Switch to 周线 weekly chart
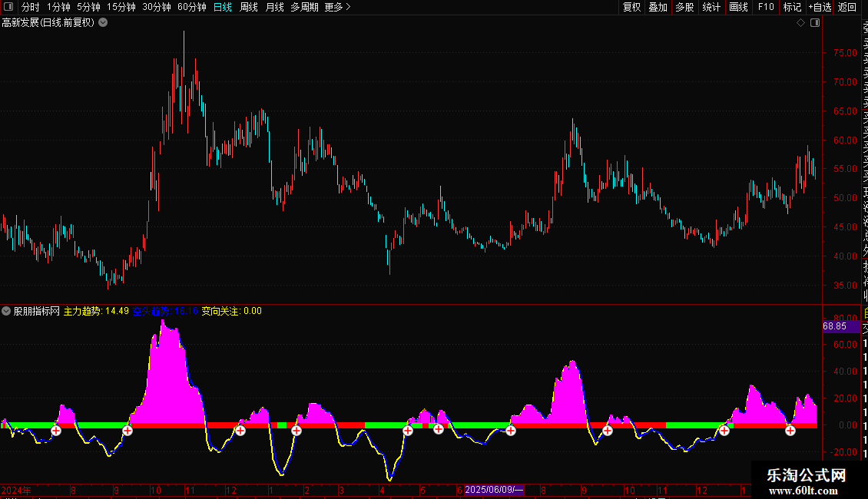The height and width of the screenshot is (499, 868). click(x=249, y=7)
